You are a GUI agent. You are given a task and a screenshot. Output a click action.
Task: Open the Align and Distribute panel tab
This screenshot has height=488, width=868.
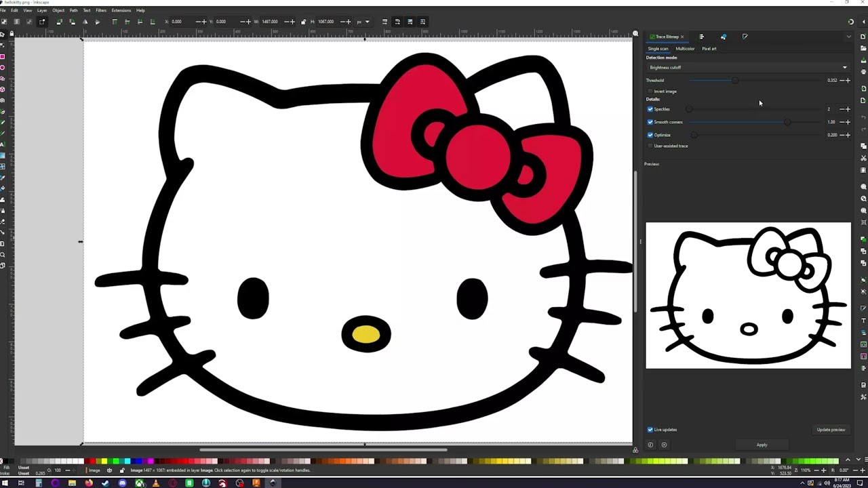pos(701,37)
